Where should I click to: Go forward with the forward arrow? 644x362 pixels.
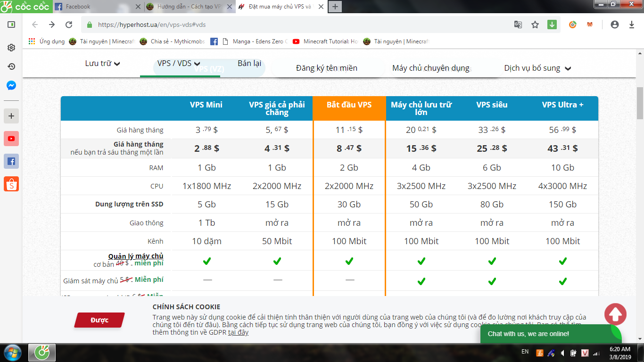[52, 25]
